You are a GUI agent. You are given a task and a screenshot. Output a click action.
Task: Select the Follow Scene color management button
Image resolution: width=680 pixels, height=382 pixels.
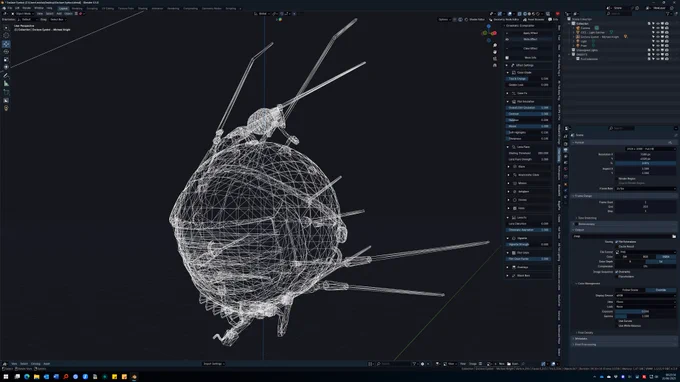point(630,290)
